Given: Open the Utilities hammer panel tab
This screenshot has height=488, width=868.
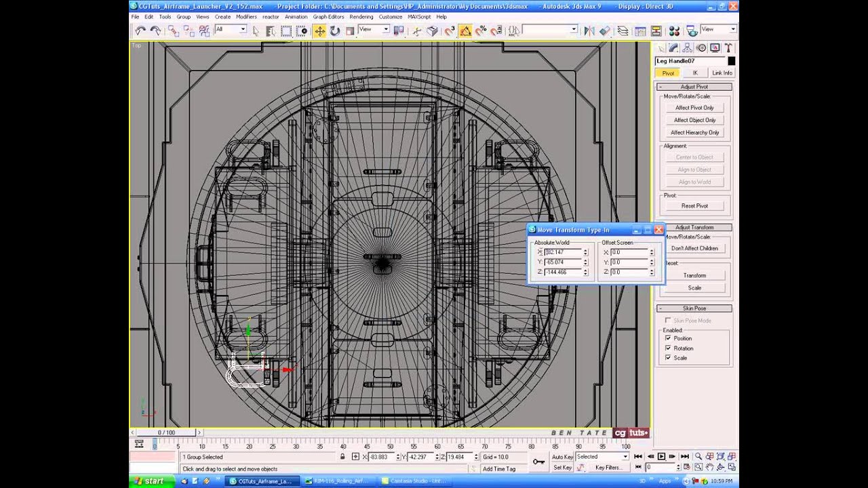Looking at the screenshot, I should click(x=728, y=48).
